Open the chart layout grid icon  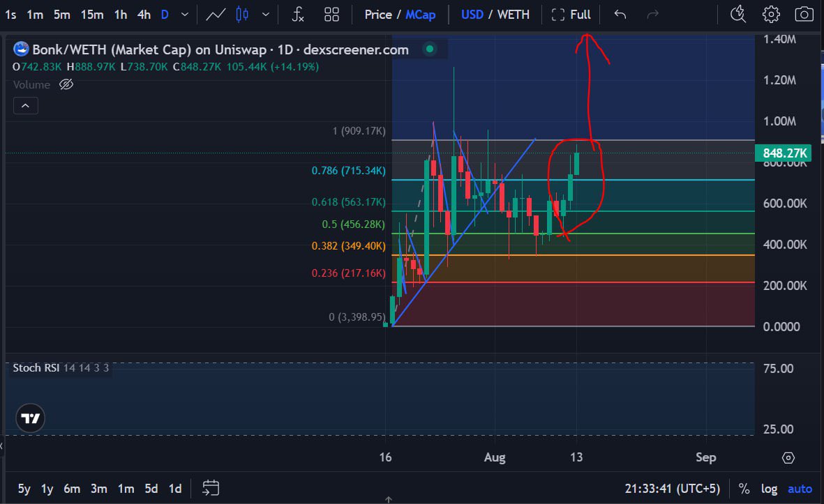331,15
